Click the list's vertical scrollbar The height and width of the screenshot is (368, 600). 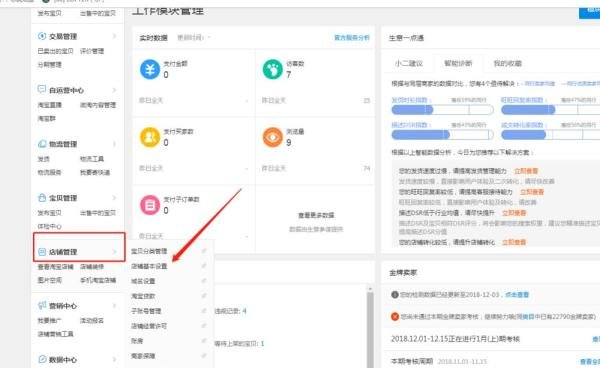point(370,326)
